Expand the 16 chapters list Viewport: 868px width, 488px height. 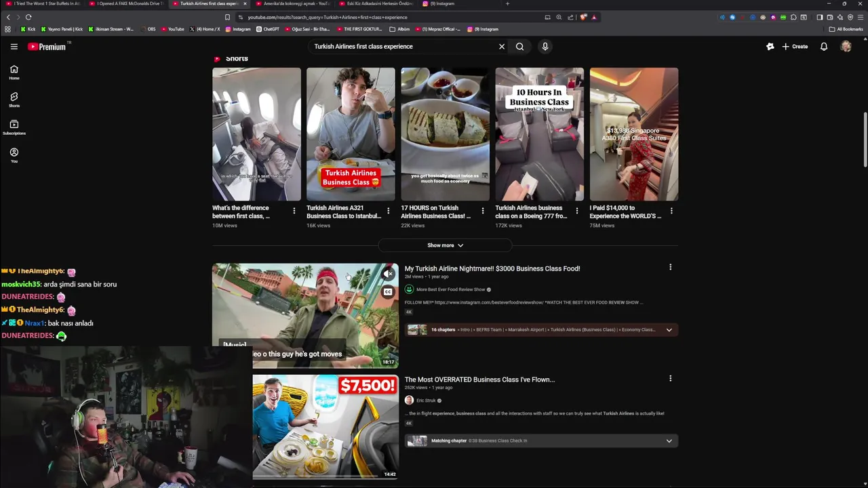pyautogui.click(x=669, y=330)
